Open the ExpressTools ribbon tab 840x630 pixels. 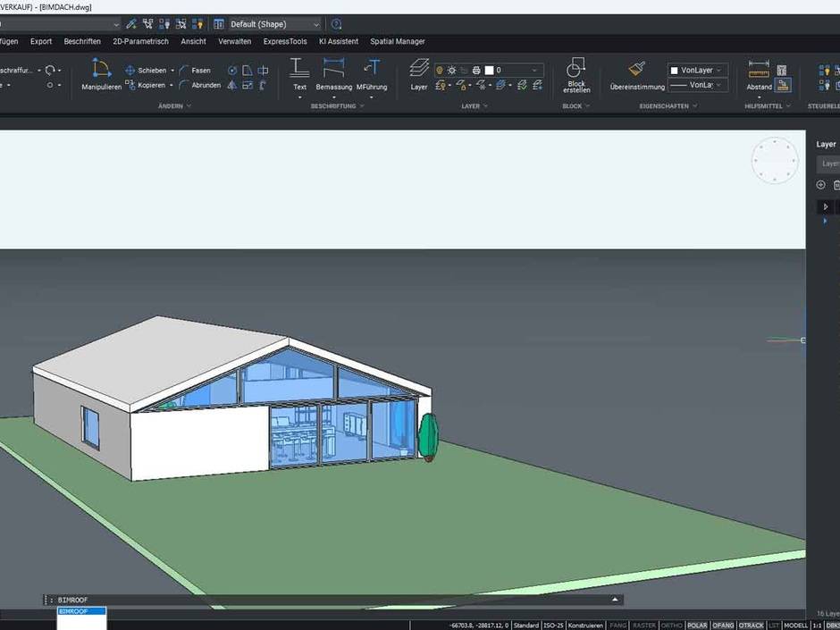coord(284,41)
